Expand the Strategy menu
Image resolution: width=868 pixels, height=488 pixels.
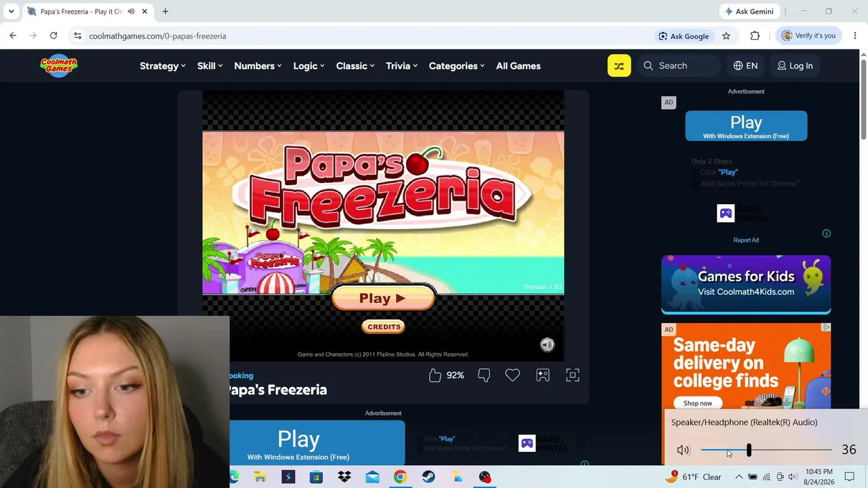pos(163,66)
